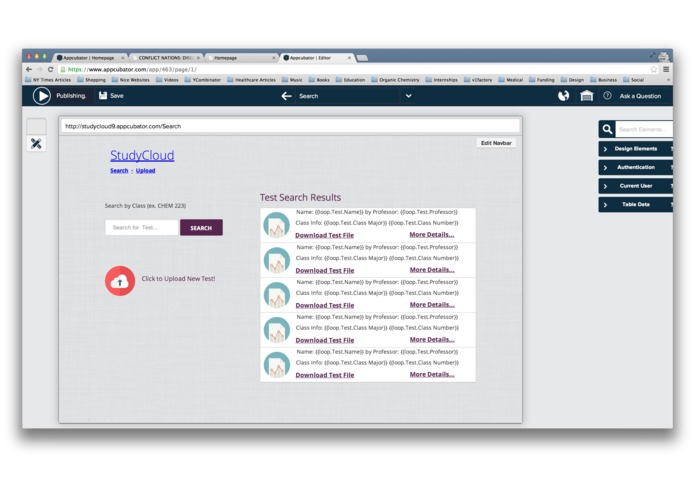Select the Appcubator Editor browser tab
Image resolution: width=695 pixels, height=494 pixels.
click(317, 58)
